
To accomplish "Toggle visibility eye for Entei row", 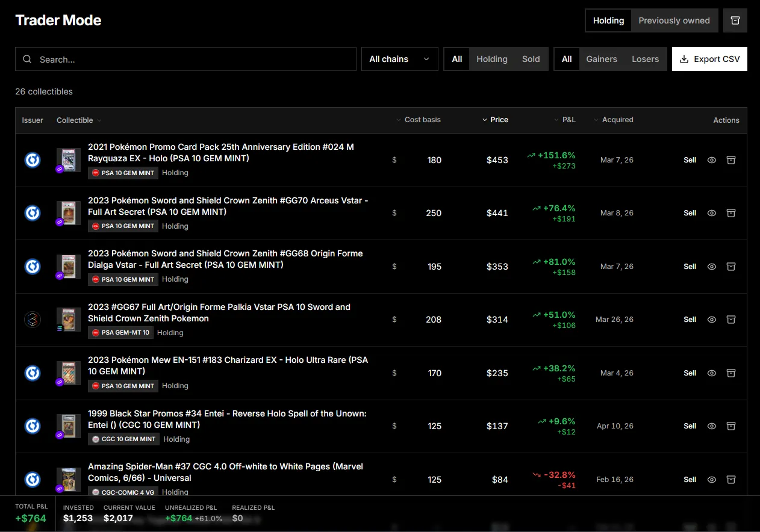I will 712,426.
